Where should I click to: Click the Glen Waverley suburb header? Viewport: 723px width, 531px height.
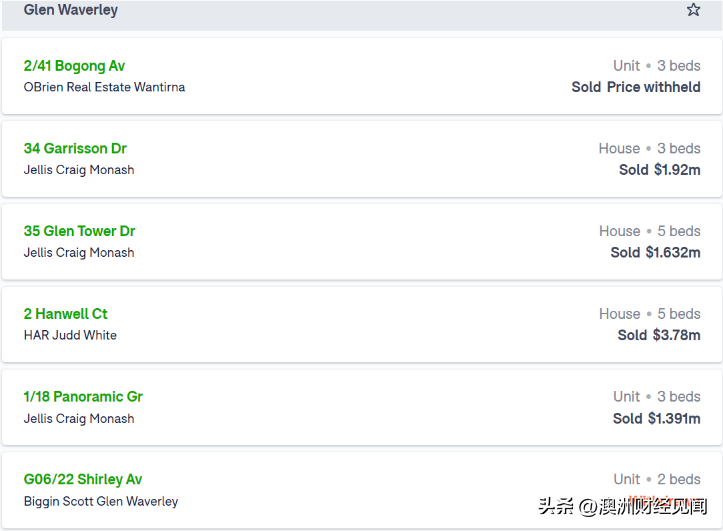pos(71,10)
